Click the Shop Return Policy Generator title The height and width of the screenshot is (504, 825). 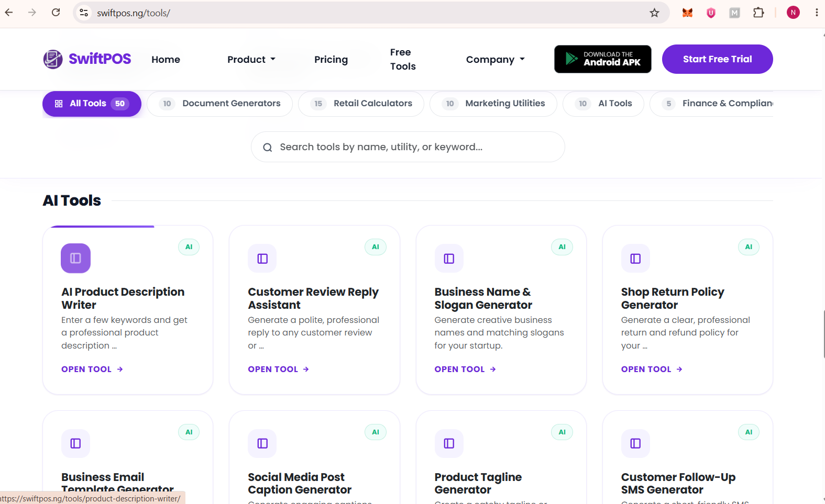pos(673,298)
